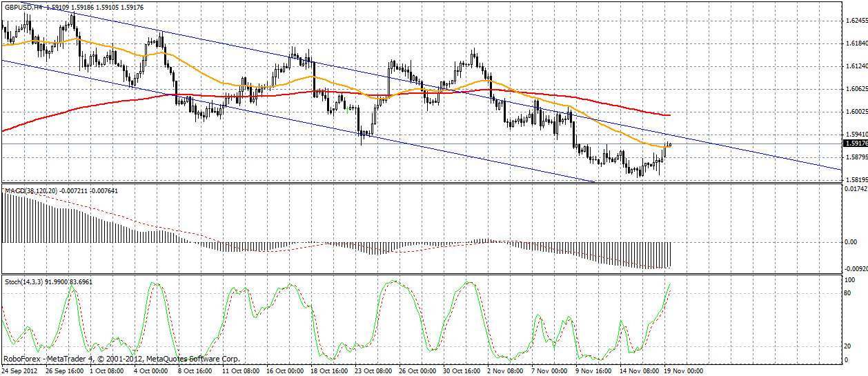The image size is (868, 376).
Task: Click the 1.61840 price axis label
Action: (856, 43)
